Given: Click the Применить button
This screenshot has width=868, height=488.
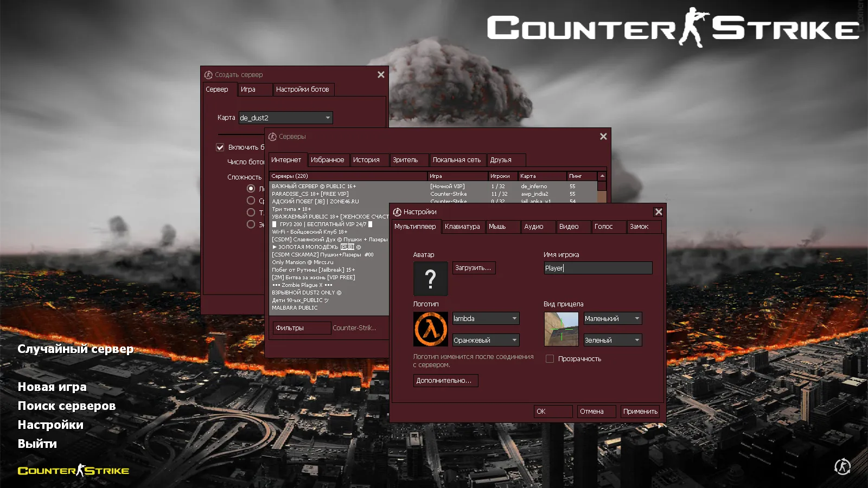Looking at the screenshot, I should click(640, 412).
